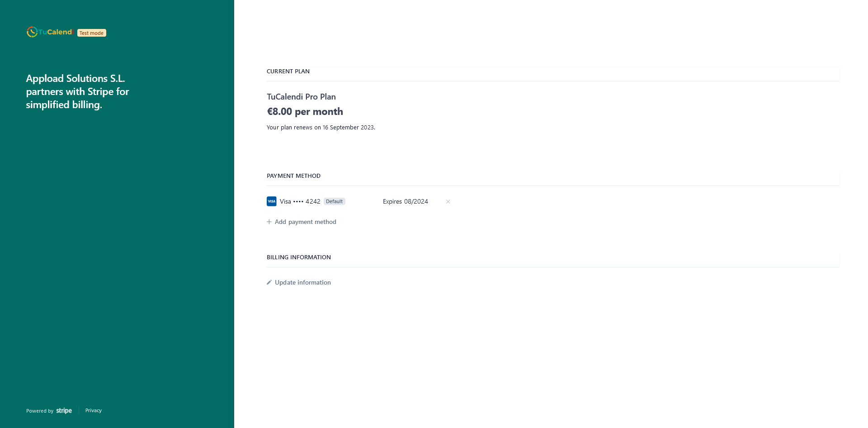Click the CURRENT PLAN heading
The width and height of the screenshot is (868, 428).
288,71
